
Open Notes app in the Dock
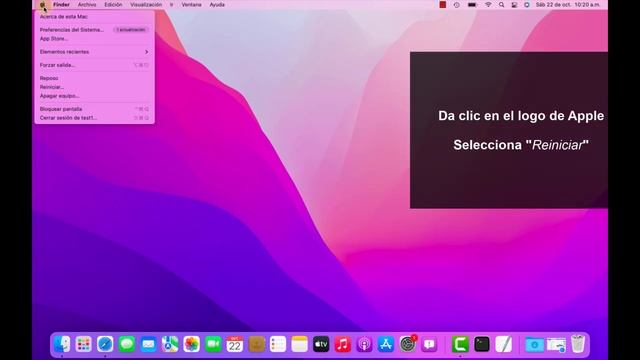tap(300, 344)
